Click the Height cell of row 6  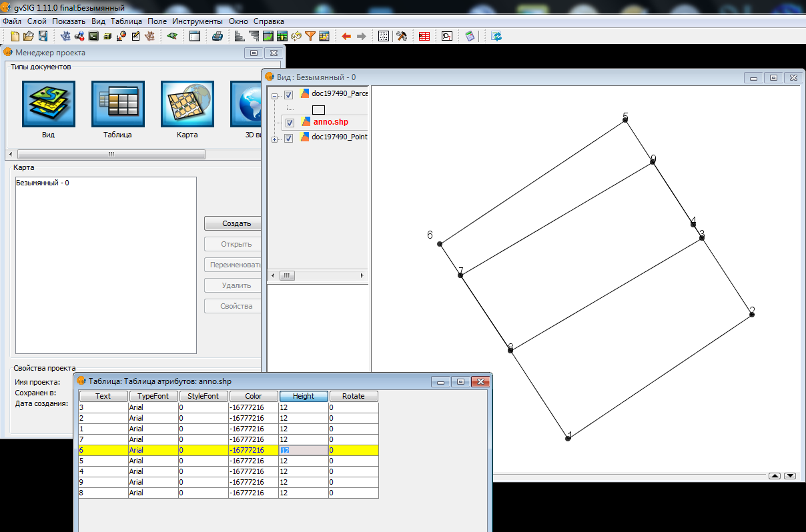point(303,450)
